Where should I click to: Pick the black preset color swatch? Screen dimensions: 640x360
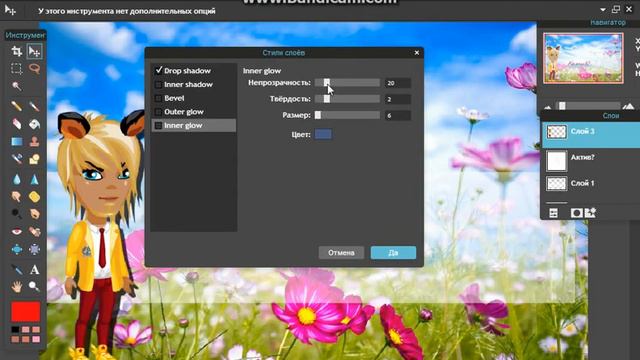[x=16, y=329]
